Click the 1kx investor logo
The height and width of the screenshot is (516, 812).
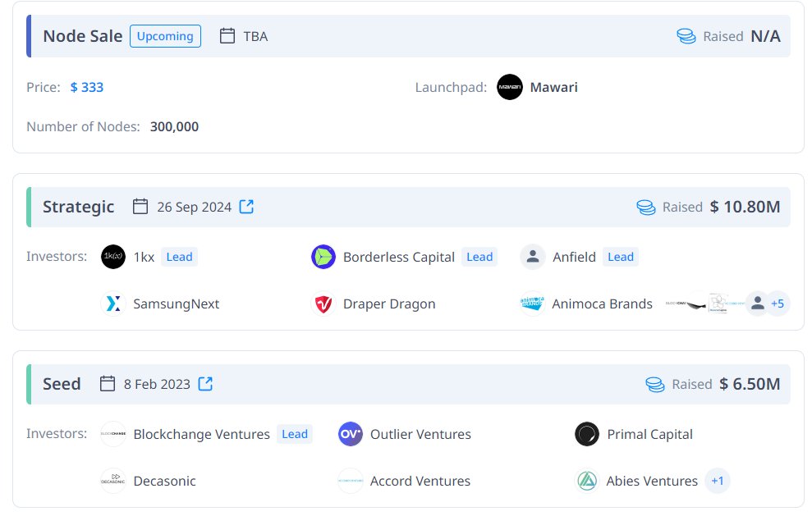pyautogui.click(x=113, y=257)
